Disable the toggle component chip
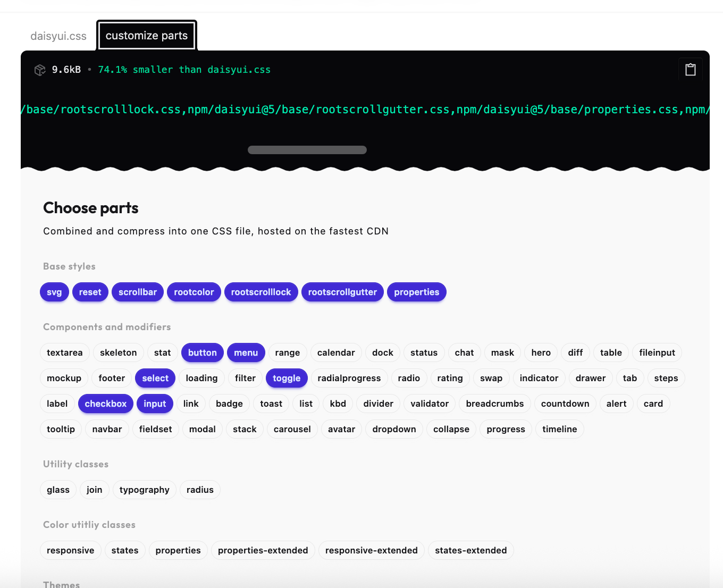The width and height of the screenshot is (723, 588). coord(287,378)
